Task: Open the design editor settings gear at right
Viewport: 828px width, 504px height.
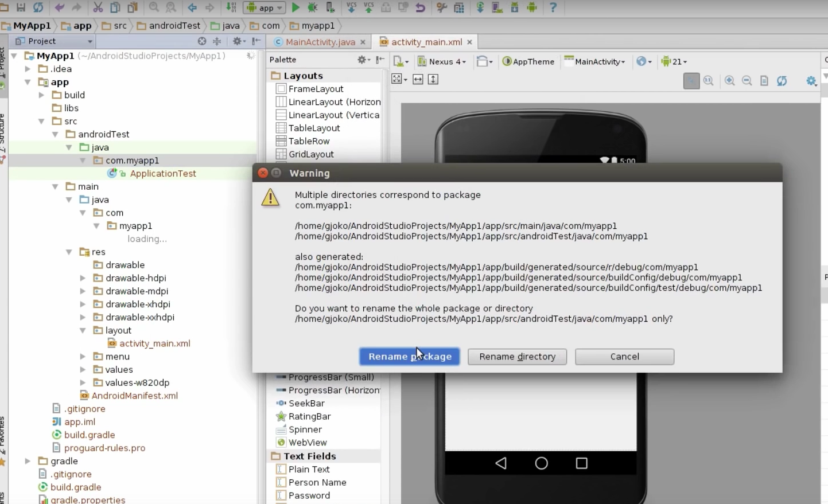Action: [811, 81]
